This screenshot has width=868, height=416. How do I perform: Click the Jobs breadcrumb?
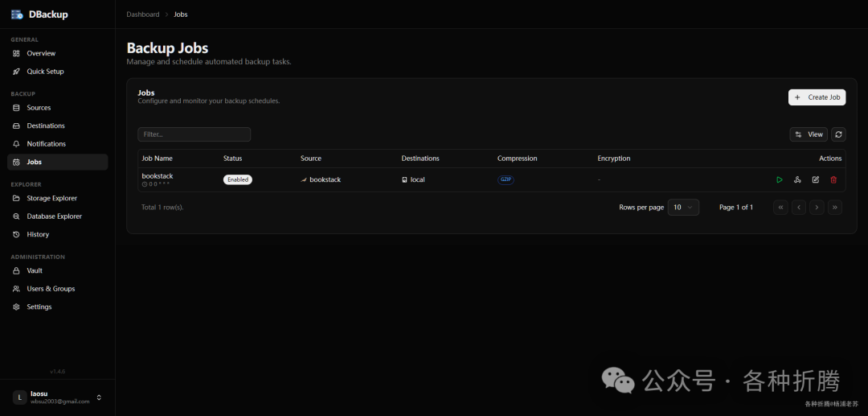181,14
